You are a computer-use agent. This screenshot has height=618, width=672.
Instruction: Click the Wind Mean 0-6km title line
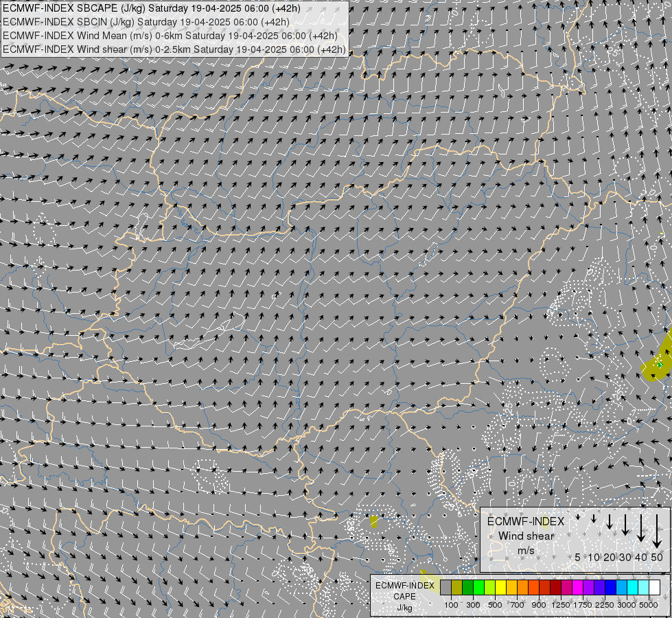(170, 36)
